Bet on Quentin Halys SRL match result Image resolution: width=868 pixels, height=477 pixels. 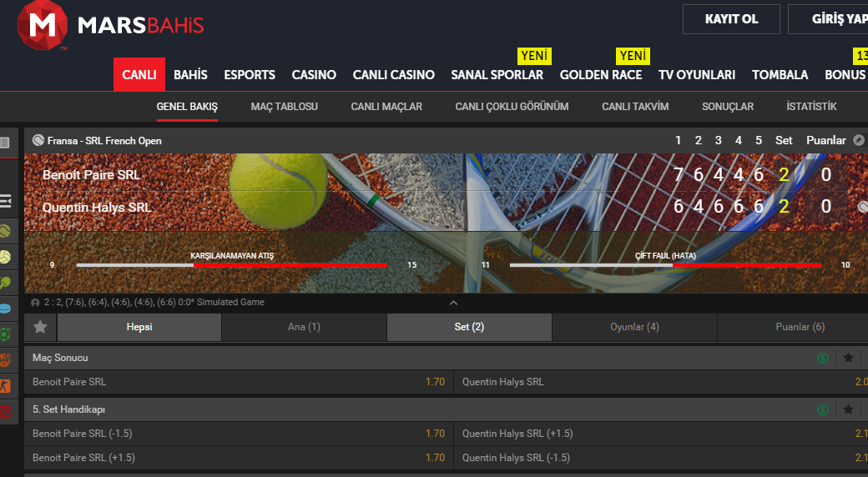coord(661,382)
